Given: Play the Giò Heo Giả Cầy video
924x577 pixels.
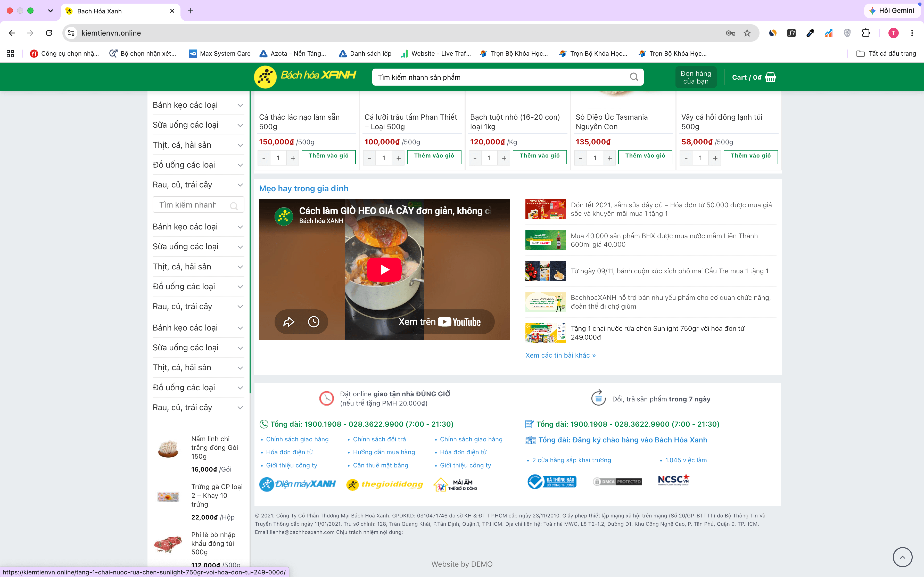Looking at the screenshot, I should coord(384,269).
